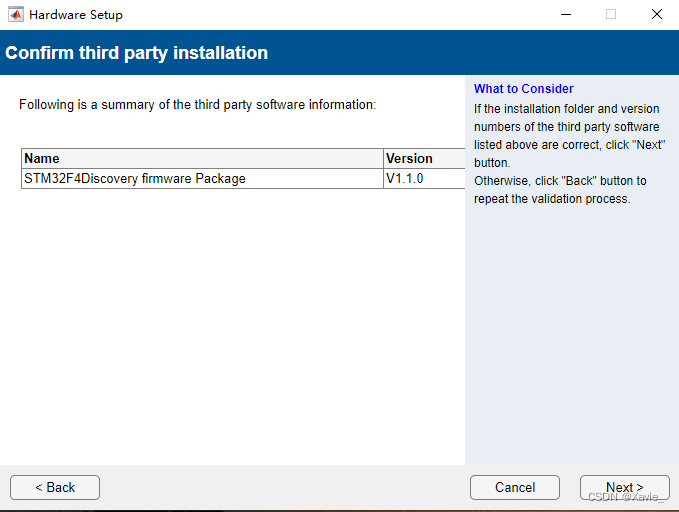Screen dimensions: 679x512
Task: Click the Next > button
Action: pyautogui.click(x=624, y=487)
